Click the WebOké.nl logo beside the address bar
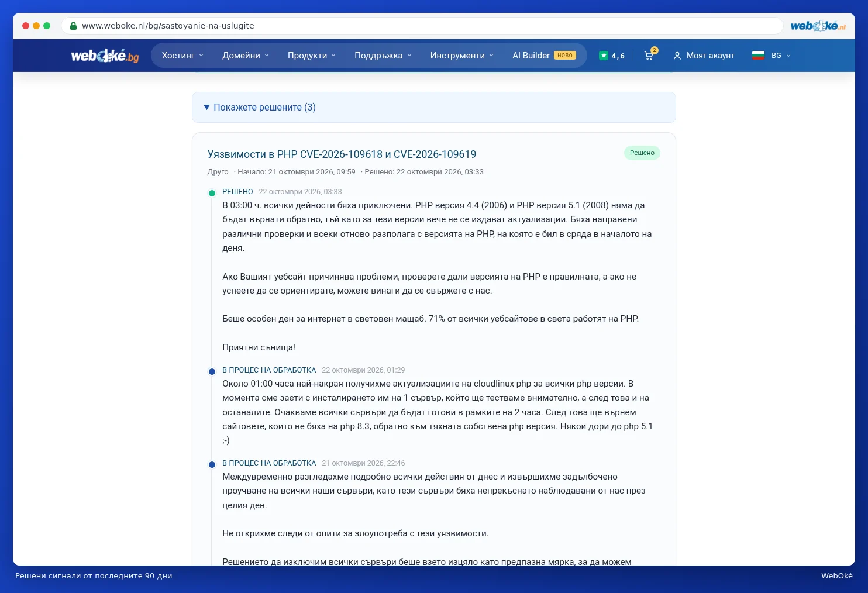The width and height of the screenshot is (868, 593). (818, 26)
